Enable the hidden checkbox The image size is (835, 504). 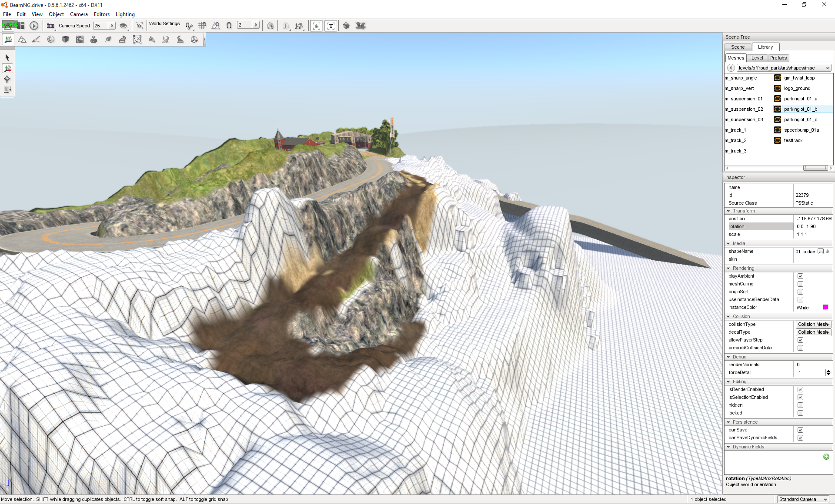800,405
